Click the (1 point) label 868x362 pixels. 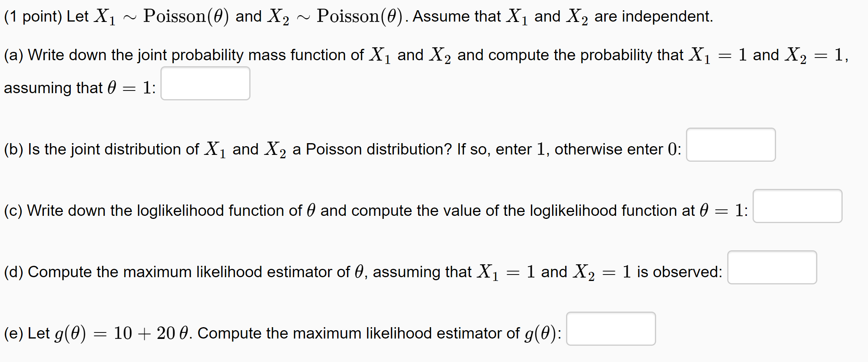point(35,16)
